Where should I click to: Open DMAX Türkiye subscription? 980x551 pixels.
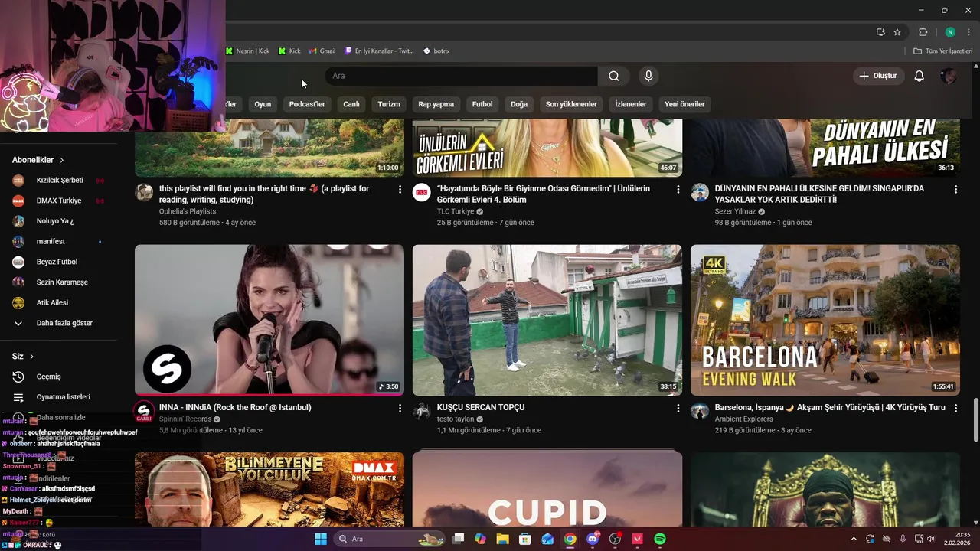pos(58,201)
